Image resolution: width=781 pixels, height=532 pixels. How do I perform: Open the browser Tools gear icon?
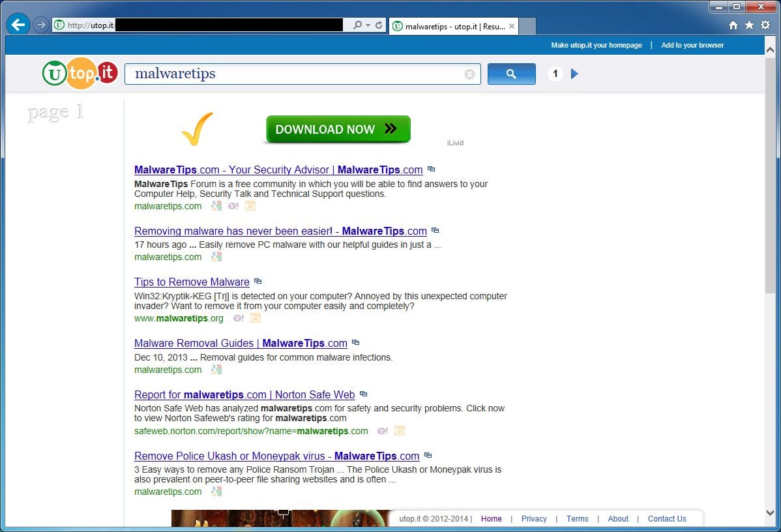[x=765, y=25]
